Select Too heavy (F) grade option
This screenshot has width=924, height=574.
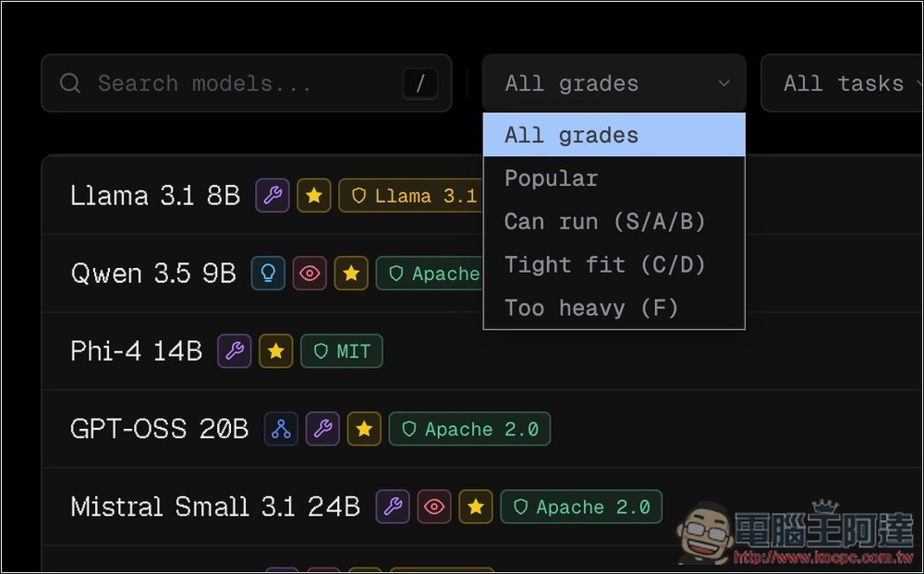614,308
